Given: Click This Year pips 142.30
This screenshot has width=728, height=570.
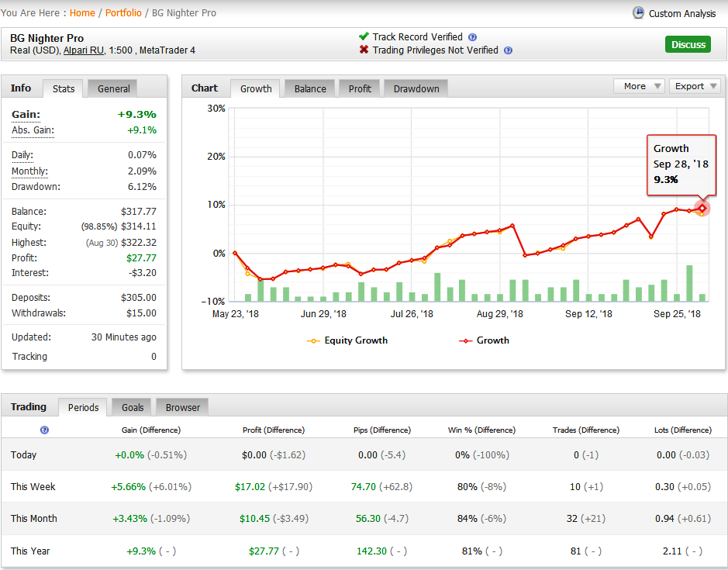Looking at the screenshot, I should click(371, 551).
